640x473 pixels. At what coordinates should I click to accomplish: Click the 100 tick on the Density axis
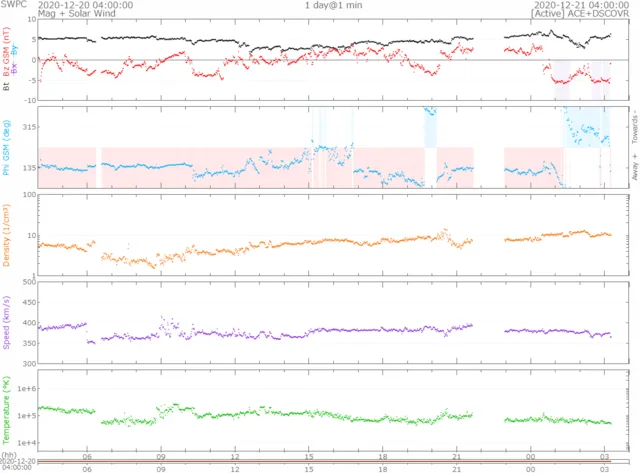[30, 195]
